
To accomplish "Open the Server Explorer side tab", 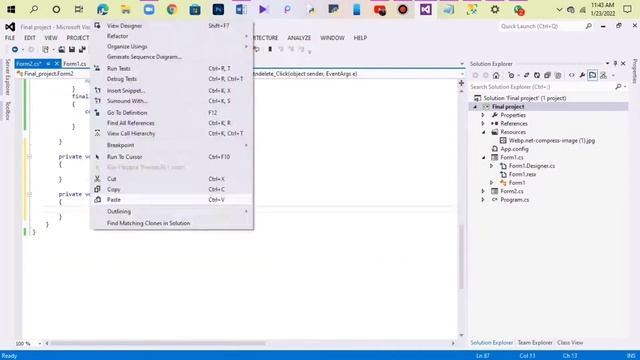I will pos(7,77).
